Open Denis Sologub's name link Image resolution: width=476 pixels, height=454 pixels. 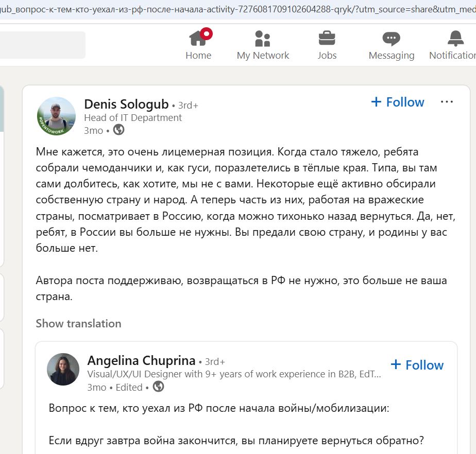tap(126, 104)
